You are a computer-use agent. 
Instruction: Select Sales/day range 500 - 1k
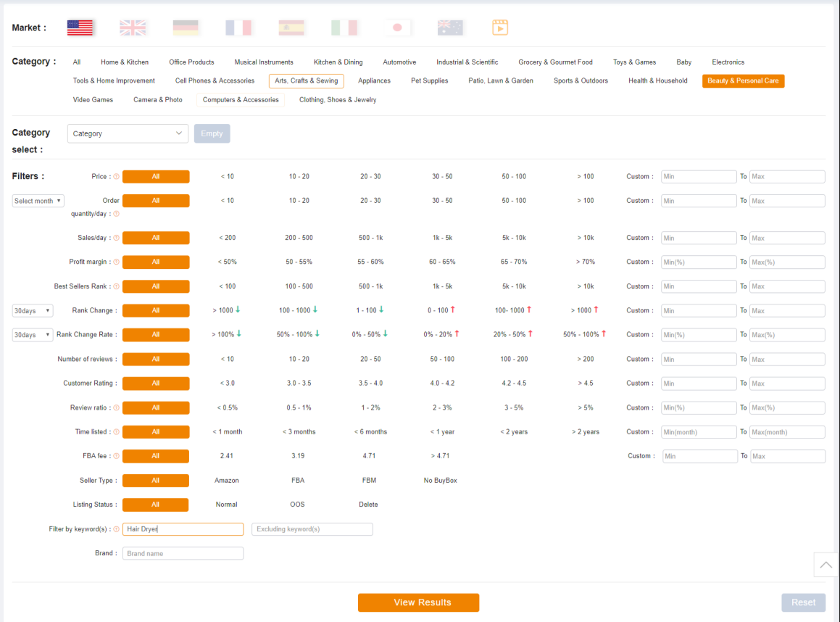coord(370,237)
